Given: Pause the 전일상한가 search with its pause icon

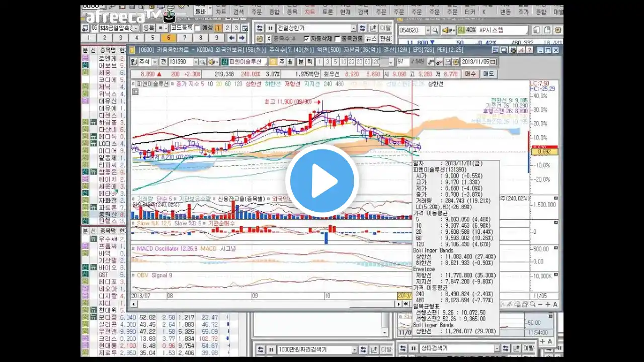Looking at the screenshot, I should tap(270, 28).
